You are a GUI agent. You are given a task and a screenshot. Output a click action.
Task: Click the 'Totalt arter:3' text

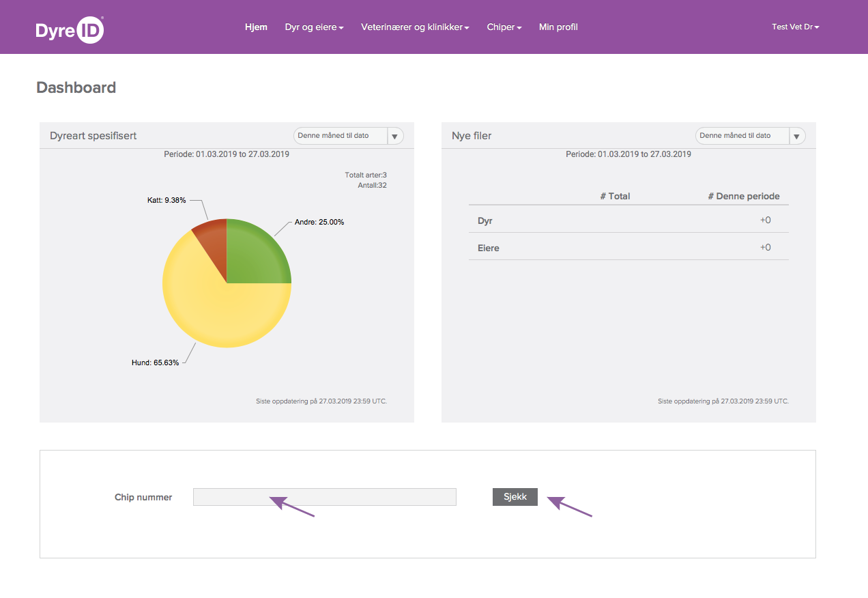pos(366,175)
